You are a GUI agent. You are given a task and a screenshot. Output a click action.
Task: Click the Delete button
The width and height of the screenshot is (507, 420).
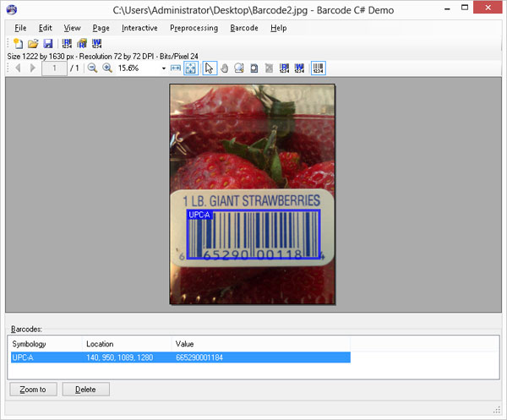point(85,390)
